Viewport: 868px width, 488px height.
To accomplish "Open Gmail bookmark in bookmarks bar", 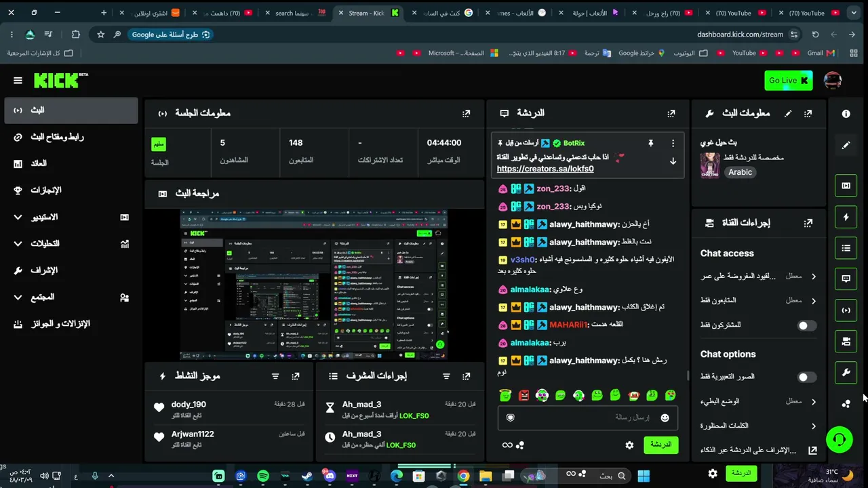I will (x=821, y=53).
